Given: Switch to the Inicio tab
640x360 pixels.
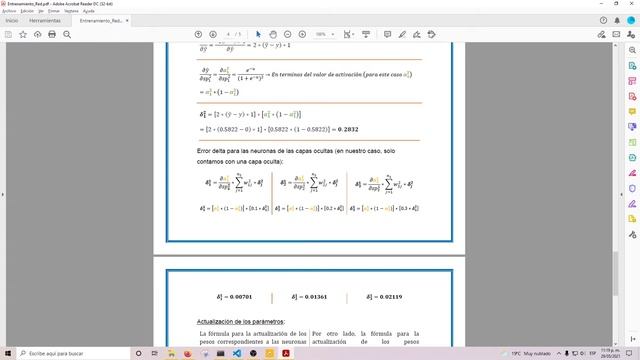Looking at the screenshot, I should click(12, 20).
